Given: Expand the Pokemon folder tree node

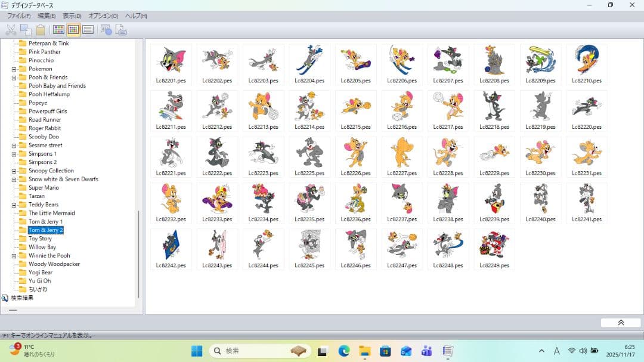Looking at the screenshot, I should (14, 69).
